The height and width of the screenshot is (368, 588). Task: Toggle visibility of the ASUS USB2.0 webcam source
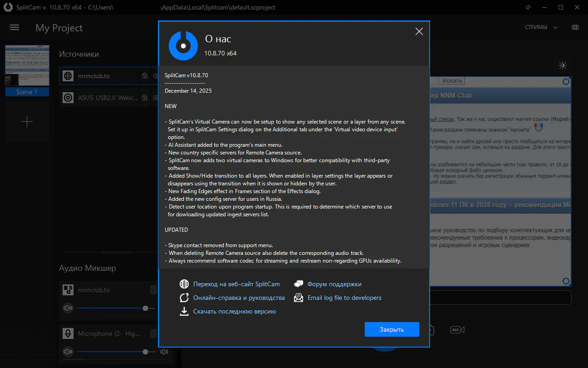coord(156,97)
